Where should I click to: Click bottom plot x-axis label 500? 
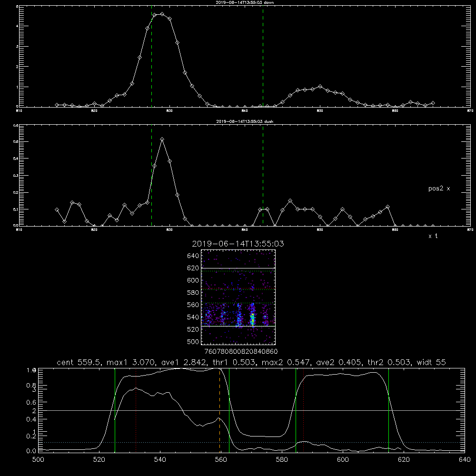pyautogui.click(x=38, y=460)
